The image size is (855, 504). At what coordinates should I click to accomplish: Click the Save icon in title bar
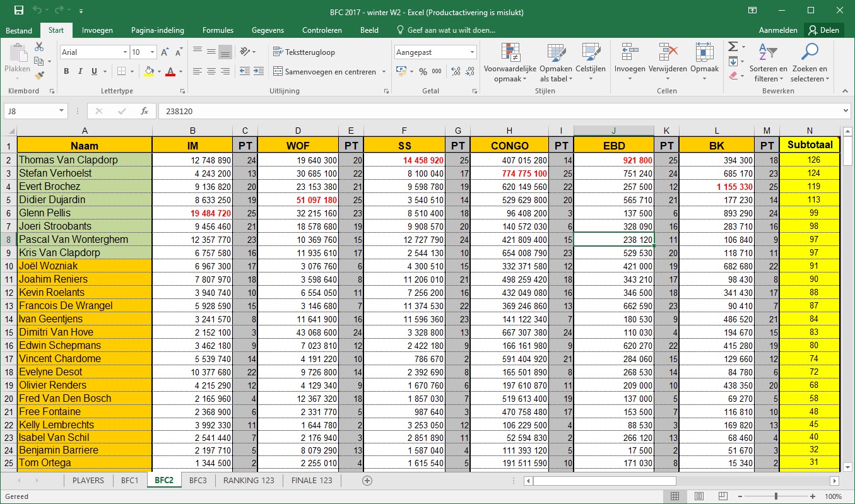click(18, 11)
